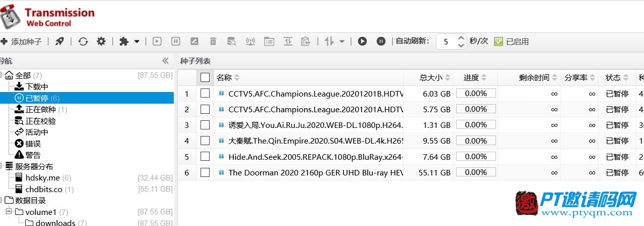Click the black pause-all button
The height and width of the screenshot is (226, 644).
pos(381,41)
